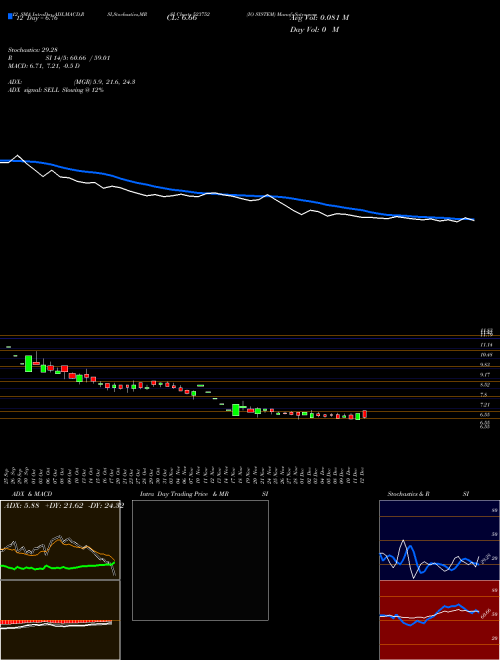Open the blue Stochastics chart panel
This screenshot has height=660, width=500.
click(x=439, y=540)
